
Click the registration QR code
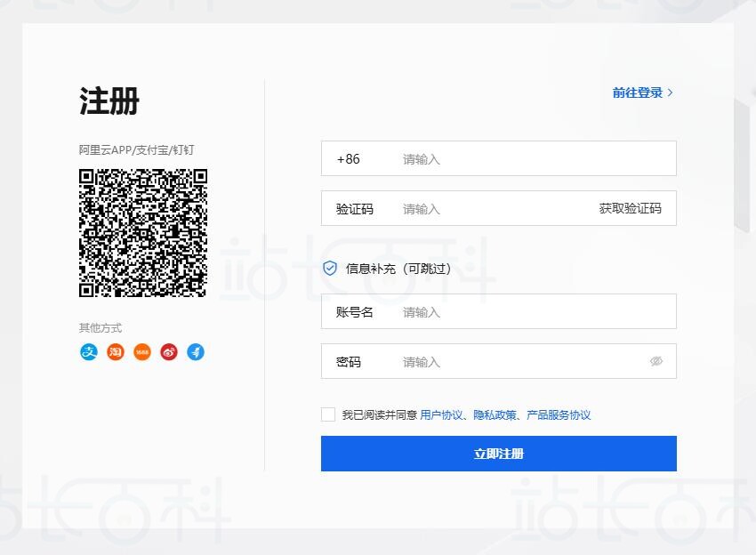click(143, 233)
